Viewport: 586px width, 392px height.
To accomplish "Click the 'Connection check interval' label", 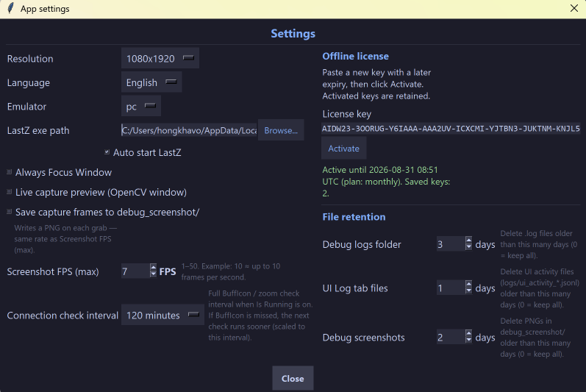I will (62, 316).
